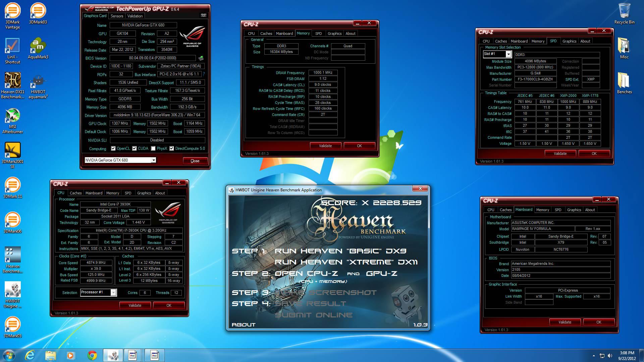Image resolution: width=644 pixels, height=362 pixels.
Task: Launch Internet Explorer from taskbar
Action: tap(30, 355)
